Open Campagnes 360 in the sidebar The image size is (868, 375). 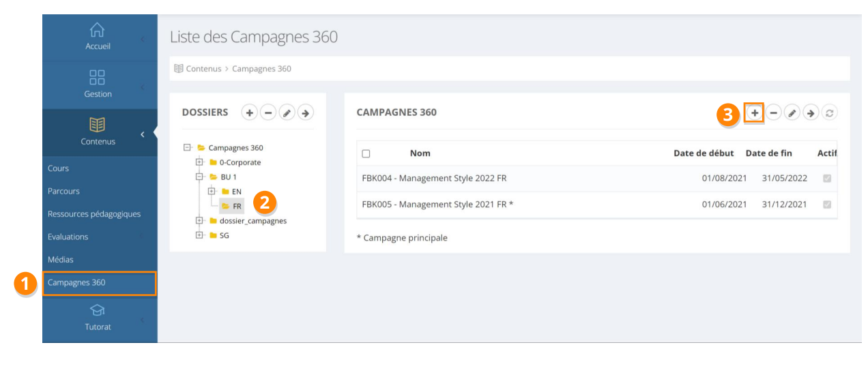pos(76,282)
